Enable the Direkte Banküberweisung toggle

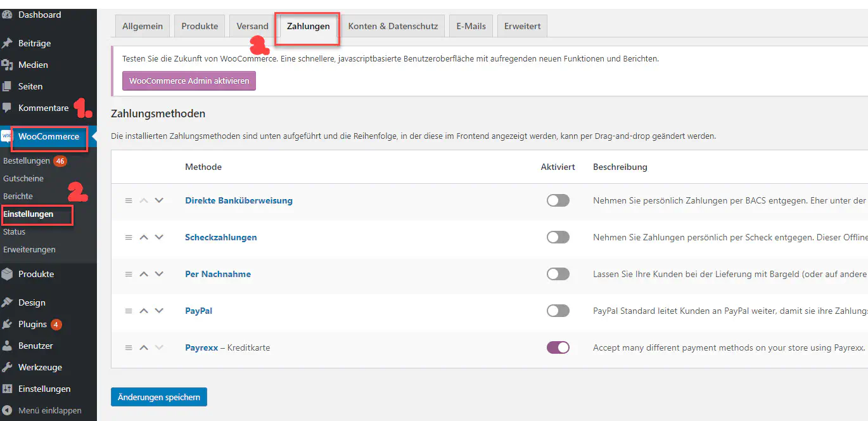click(x=558, y=200)
